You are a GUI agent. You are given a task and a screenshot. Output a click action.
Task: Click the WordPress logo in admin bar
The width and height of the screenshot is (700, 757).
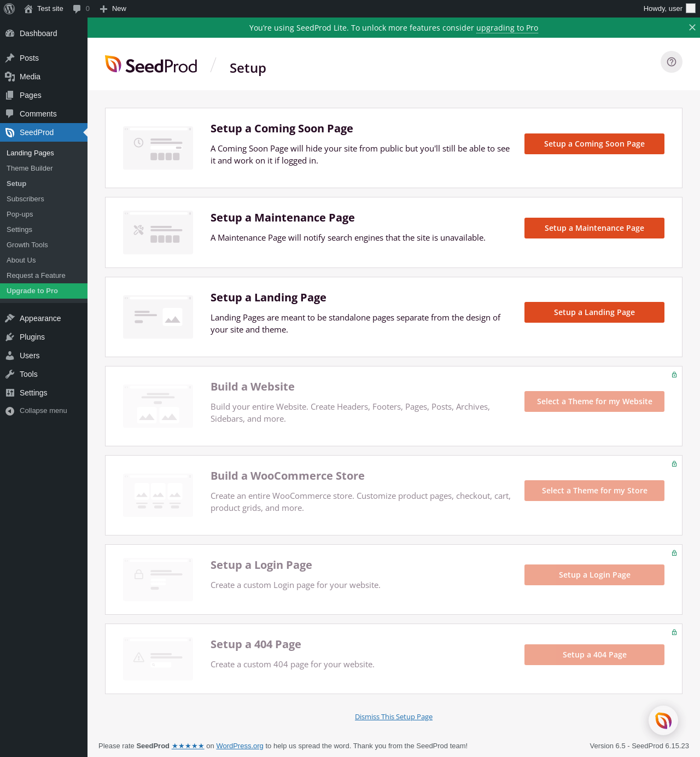(9, 9)
